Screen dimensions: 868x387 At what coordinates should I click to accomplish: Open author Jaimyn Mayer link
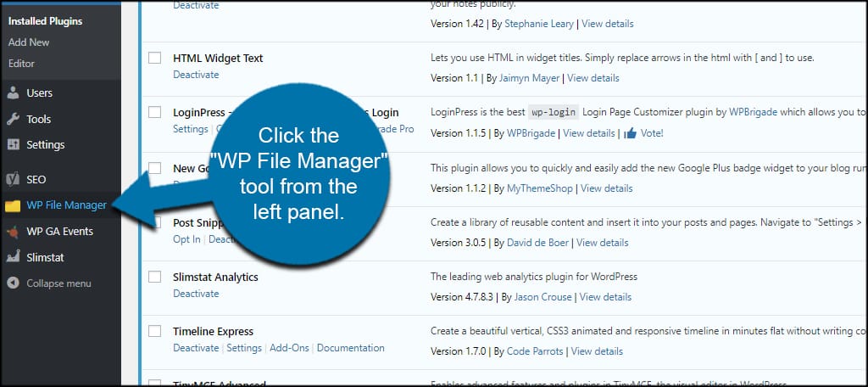coord(529,78)
